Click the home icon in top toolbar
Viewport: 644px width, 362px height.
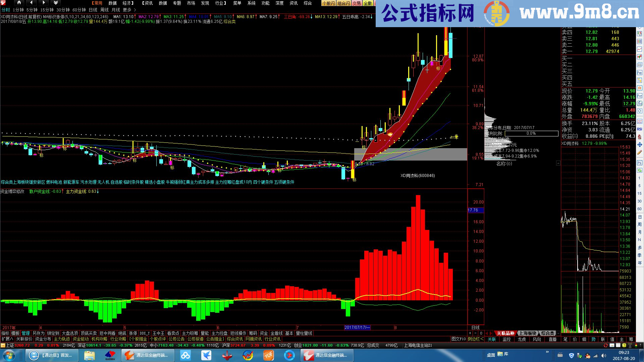tap(19, 3)
